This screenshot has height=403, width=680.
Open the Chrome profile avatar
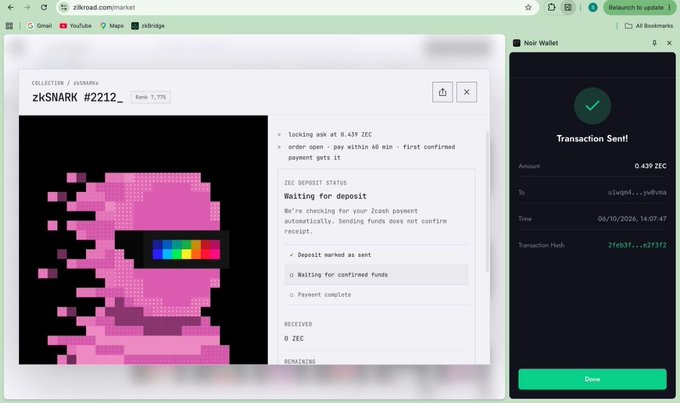(593, 7)
